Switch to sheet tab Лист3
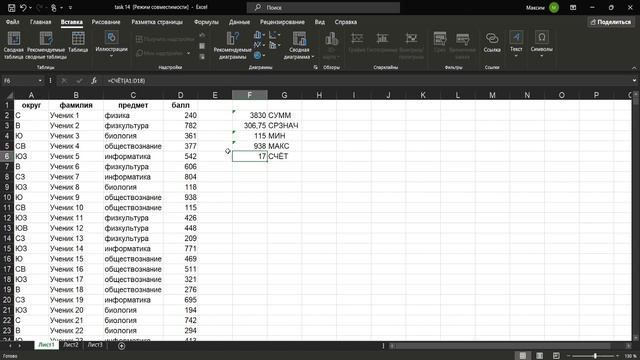 (x=95, y=345)
